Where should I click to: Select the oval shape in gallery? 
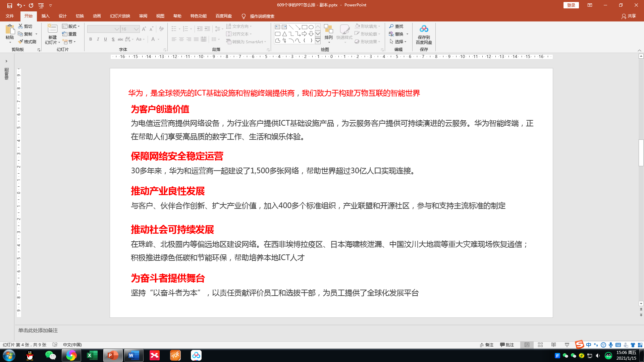[x=311, y=27]
